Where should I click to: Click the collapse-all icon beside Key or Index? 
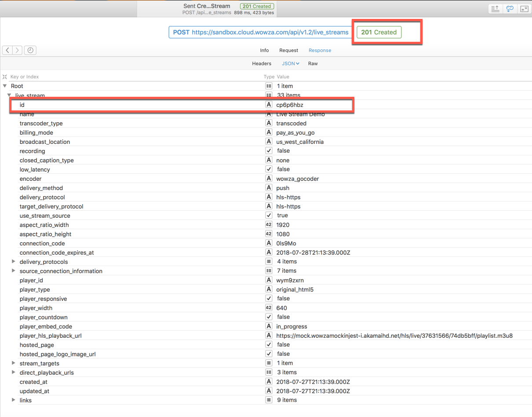[x=5, y=77]
